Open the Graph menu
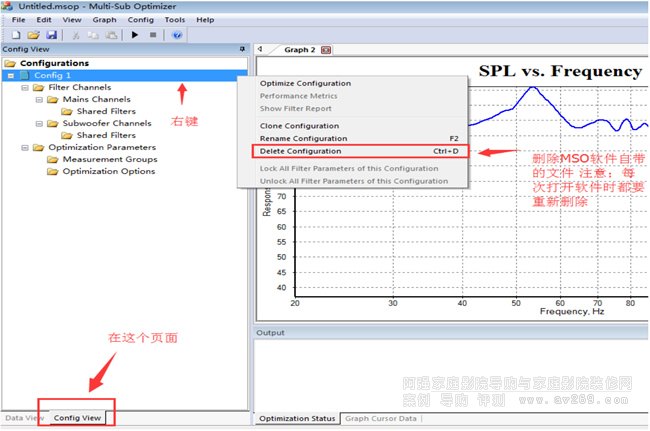The height and width of the screenshot is (431, 650). click(x=104, y=19)
